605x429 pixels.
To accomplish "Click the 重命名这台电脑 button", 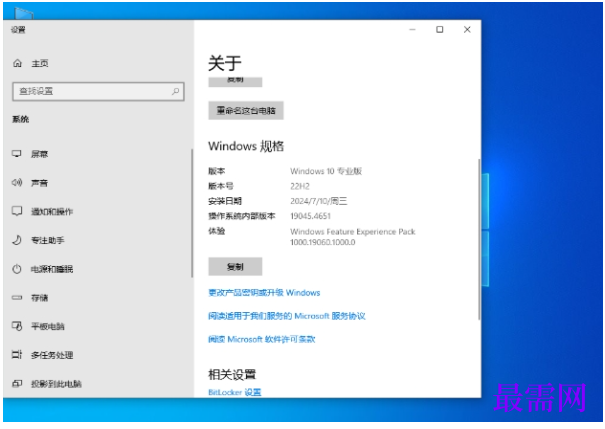I will [246, 111].
